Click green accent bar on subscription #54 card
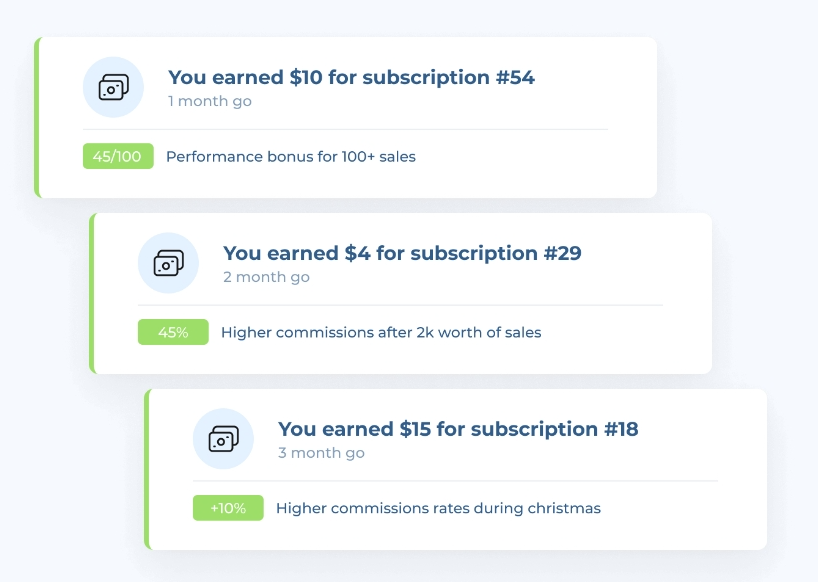 coord(37,117)
